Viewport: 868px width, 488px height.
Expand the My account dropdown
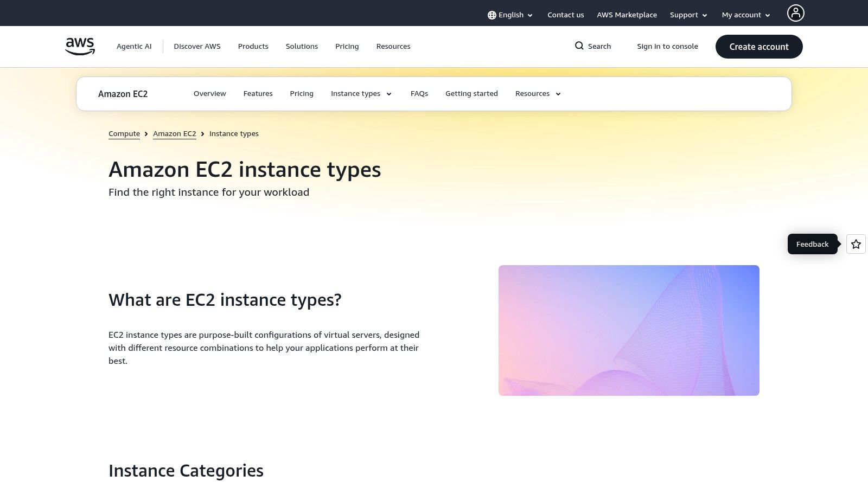pyautogui.click(x=745, y=15)
